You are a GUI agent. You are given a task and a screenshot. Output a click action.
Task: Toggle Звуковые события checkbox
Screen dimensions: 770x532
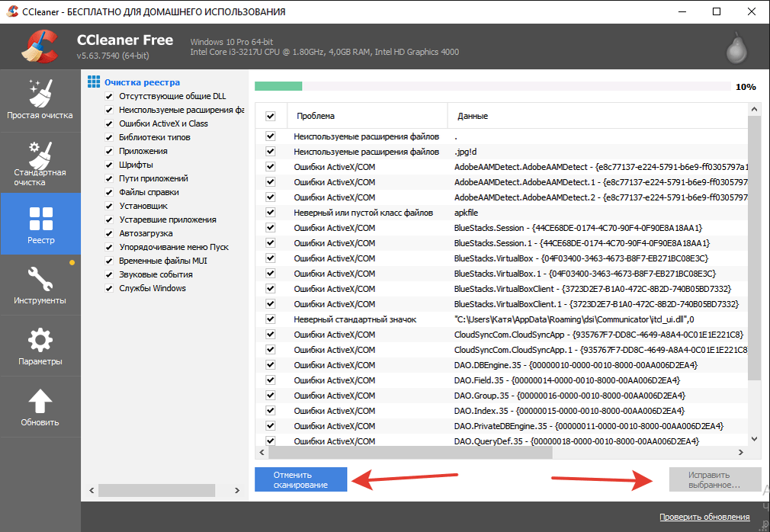pyautogui.click(x=109, y=275)
